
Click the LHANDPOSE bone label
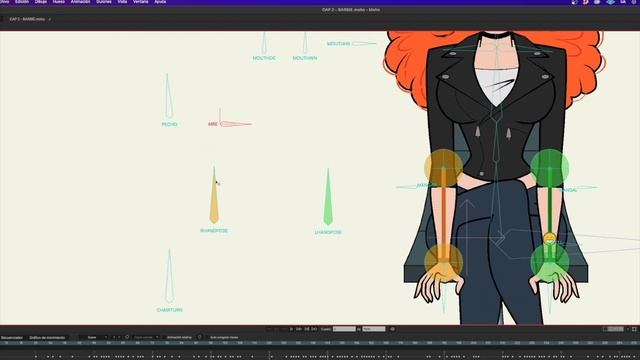tap(328, 232)
